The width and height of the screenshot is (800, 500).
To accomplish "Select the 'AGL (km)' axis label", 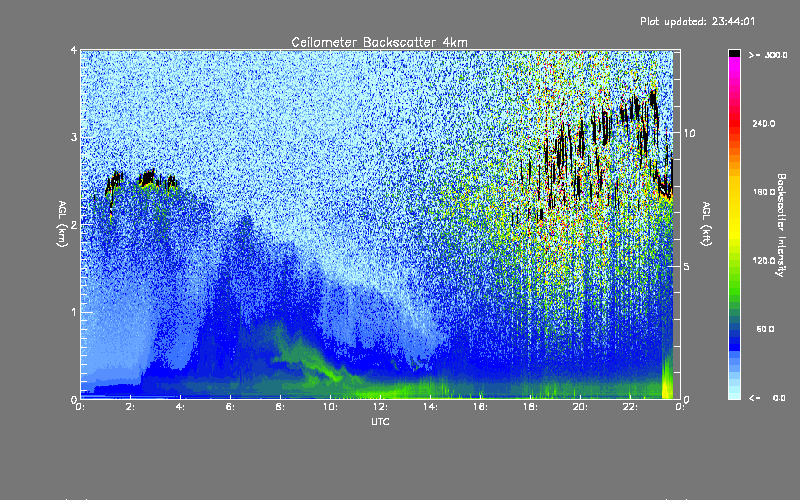I will pyautogui.click(x=62, y=224).
